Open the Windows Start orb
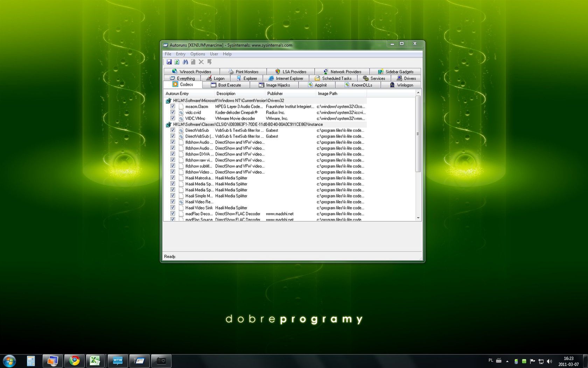 (9, 361)
